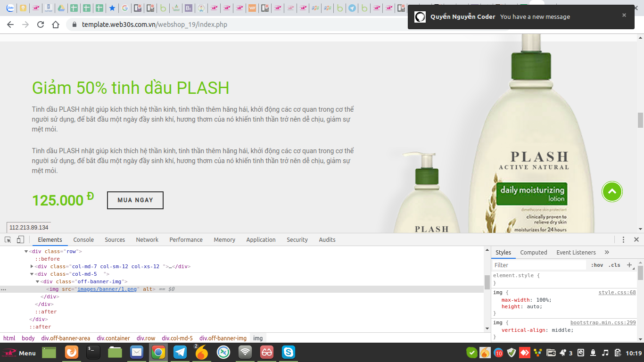
Task: Open DevTools customize menu (three dots)
Action: [623, 239]
